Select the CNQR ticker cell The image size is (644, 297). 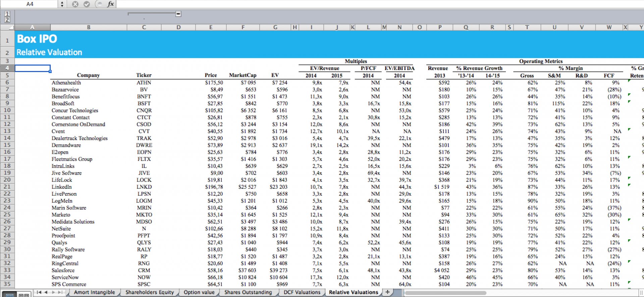pos(144,110)
